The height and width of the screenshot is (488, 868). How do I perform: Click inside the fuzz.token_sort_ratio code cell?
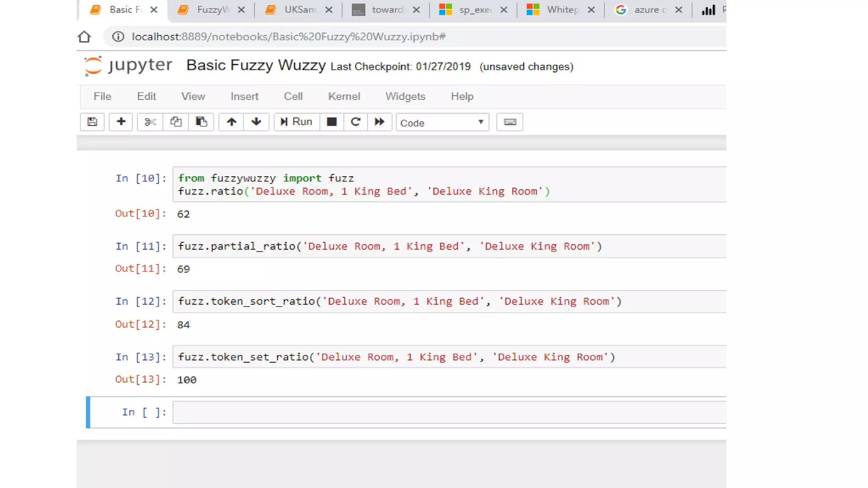click(449, 302)
